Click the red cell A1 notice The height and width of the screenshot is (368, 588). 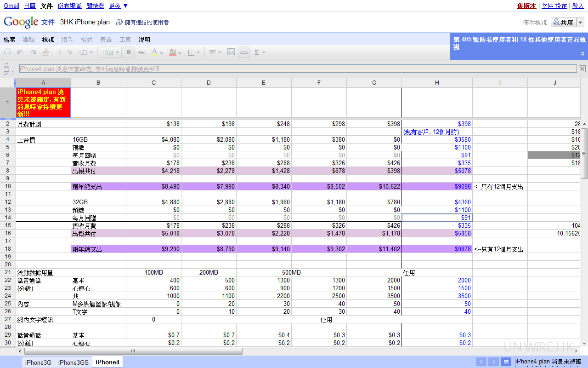point(43,102)
